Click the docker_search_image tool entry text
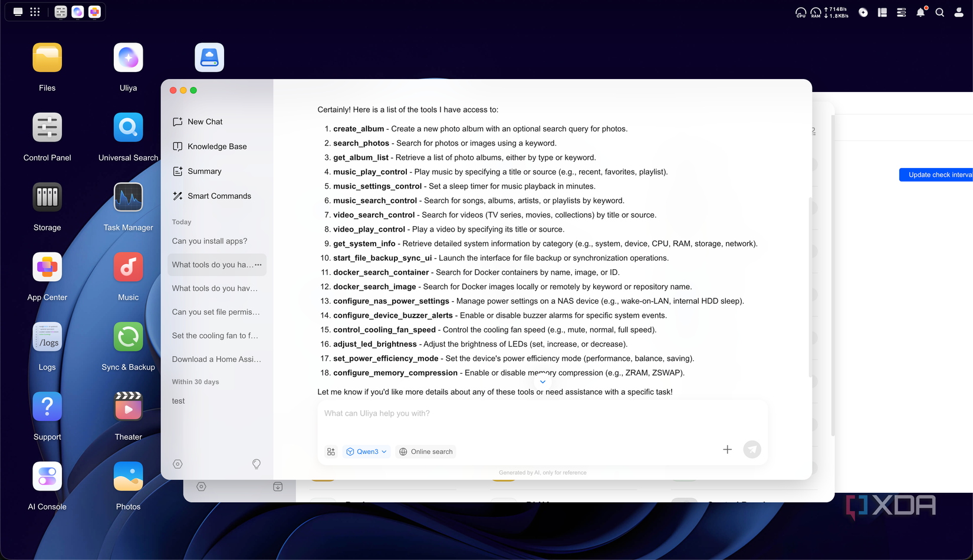The image size is (973, 560). click(x=512, y=286)
